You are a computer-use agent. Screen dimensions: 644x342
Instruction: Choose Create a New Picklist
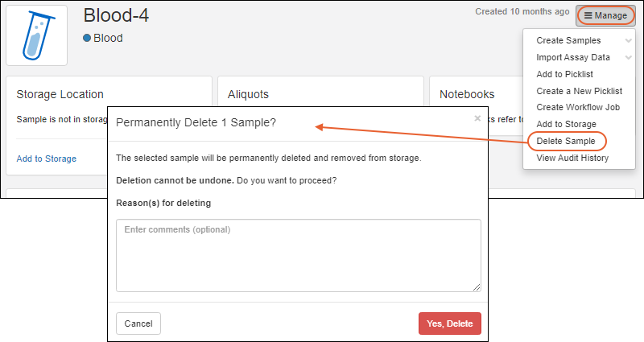point(579,91)
